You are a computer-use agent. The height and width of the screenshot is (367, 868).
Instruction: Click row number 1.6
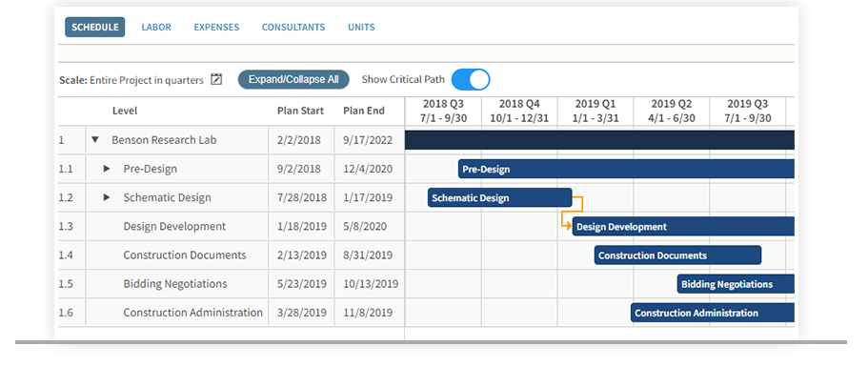tap(66, 313)
